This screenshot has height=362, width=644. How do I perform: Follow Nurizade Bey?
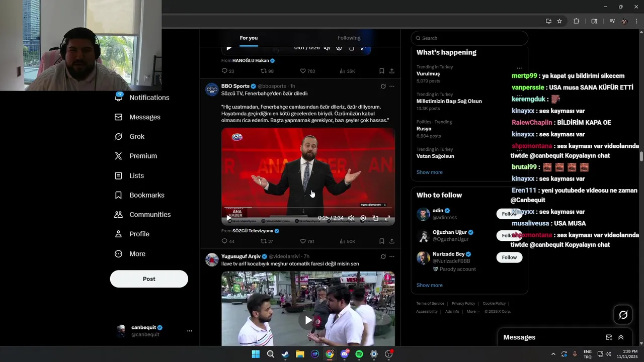[509, 257]
